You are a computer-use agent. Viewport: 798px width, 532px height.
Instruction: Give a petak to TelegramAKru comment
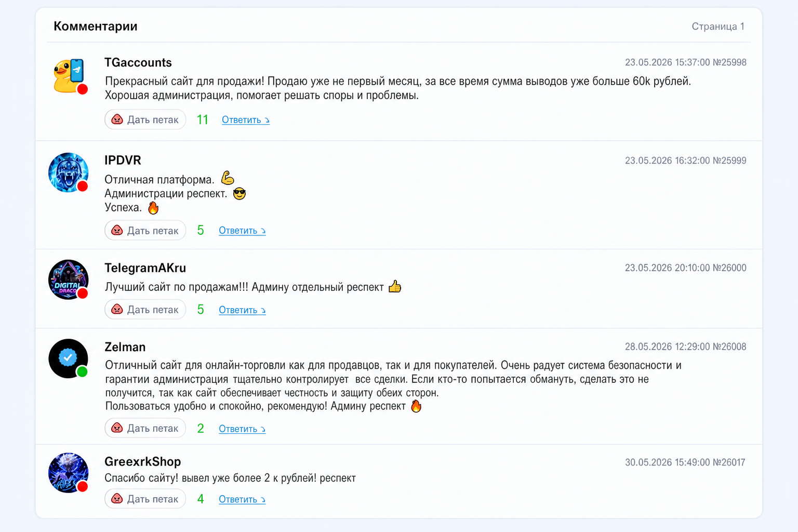(145, 310)
